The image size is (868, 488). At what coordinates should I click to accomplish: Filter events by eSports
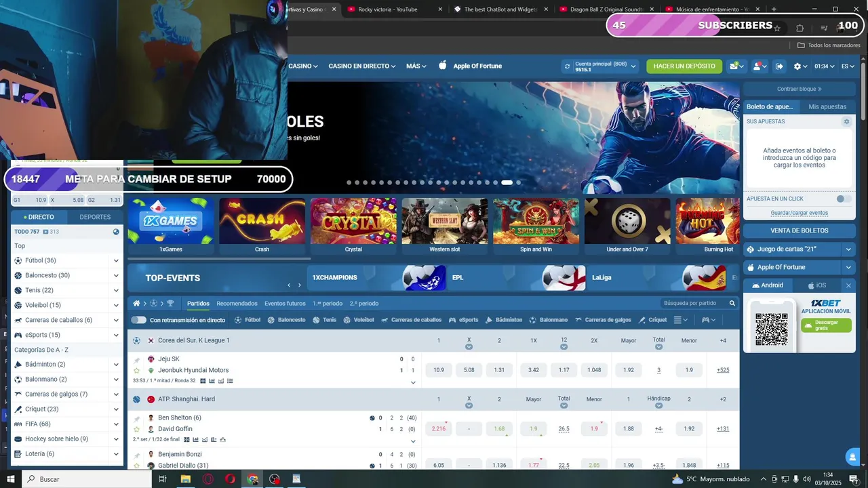click(464, 320)
